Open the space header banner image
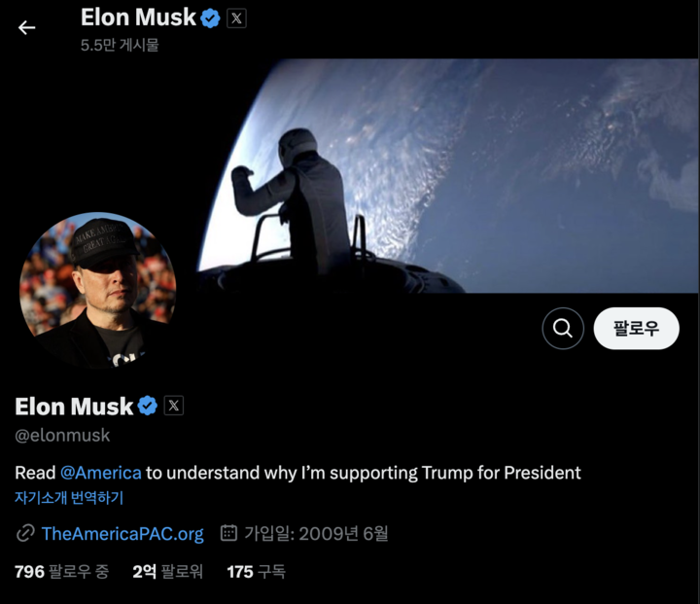700x604 pixels. (446, 176)
